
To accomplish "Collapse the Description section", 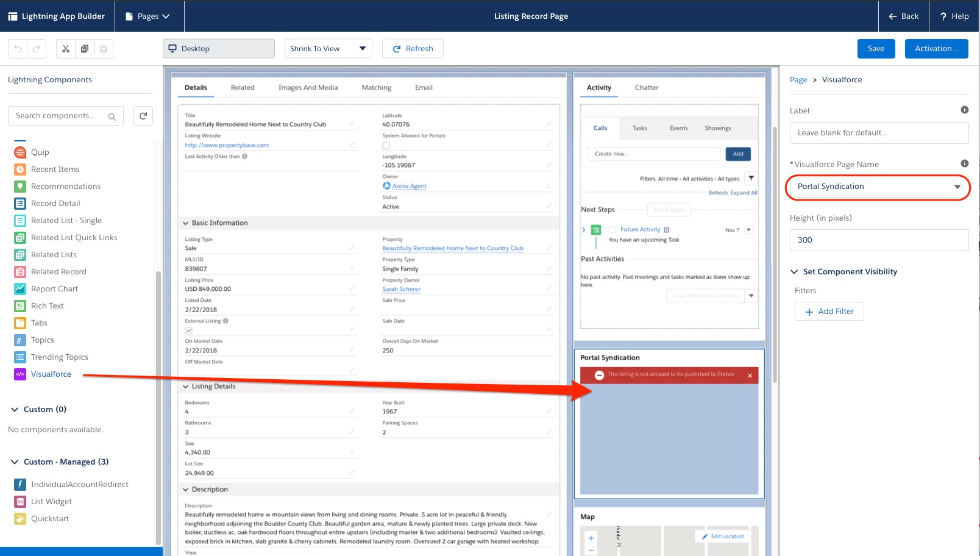I will pos(186,490).
